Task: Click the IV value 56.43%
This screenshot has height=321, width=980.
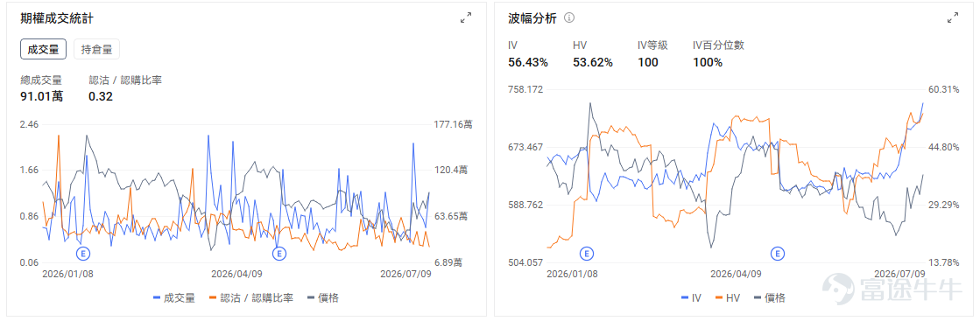Action: tap(528, 62)
